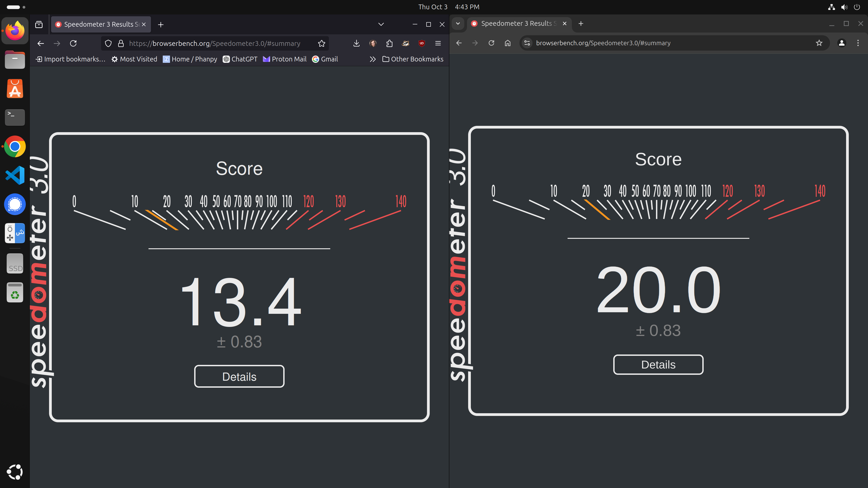Reload the page in Firefox
The image size is (868, 488).
tap(73, 43)
